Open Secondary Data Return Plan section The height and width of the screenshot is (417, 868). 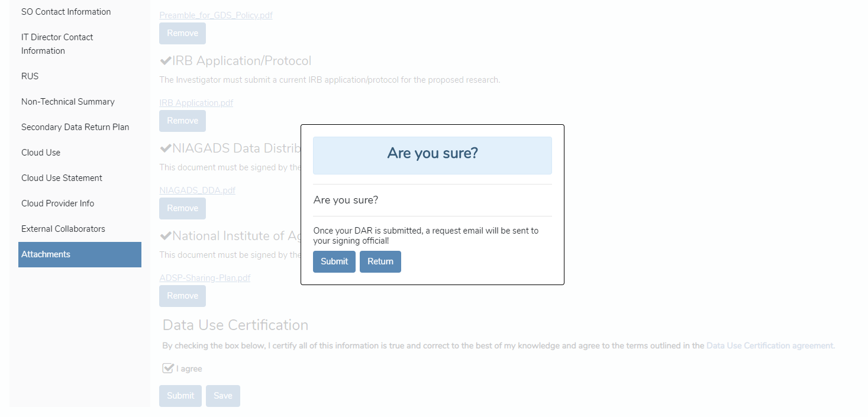75,127
